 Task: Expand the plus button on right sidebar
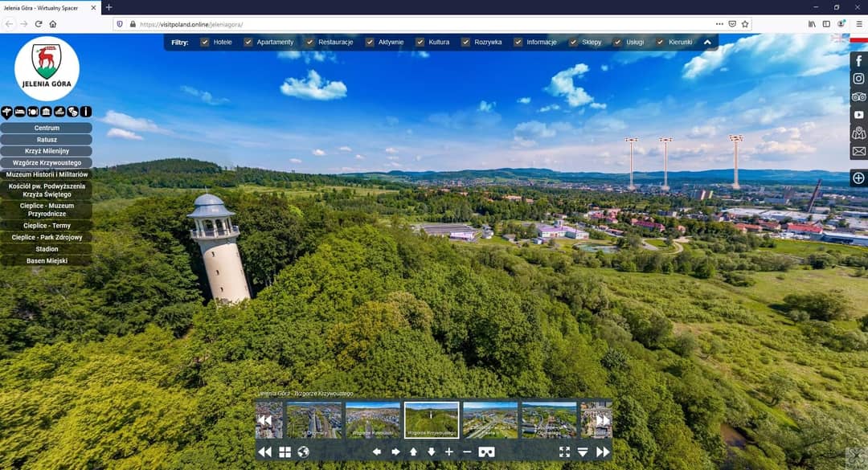pyautogui.click(x=858, y=178)
